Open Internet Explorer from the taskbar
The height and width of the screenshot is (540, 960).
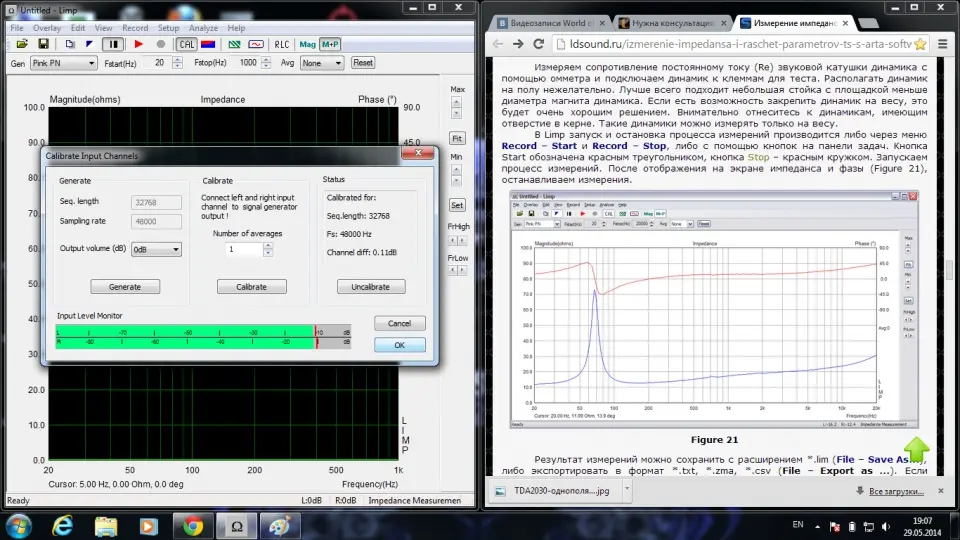coord(64,524)
